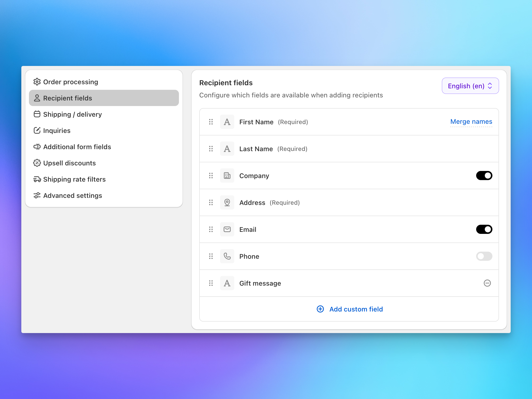Screen dimensions: 532x399
Task: Click the Phone handset icon
Action: [227, 256]
